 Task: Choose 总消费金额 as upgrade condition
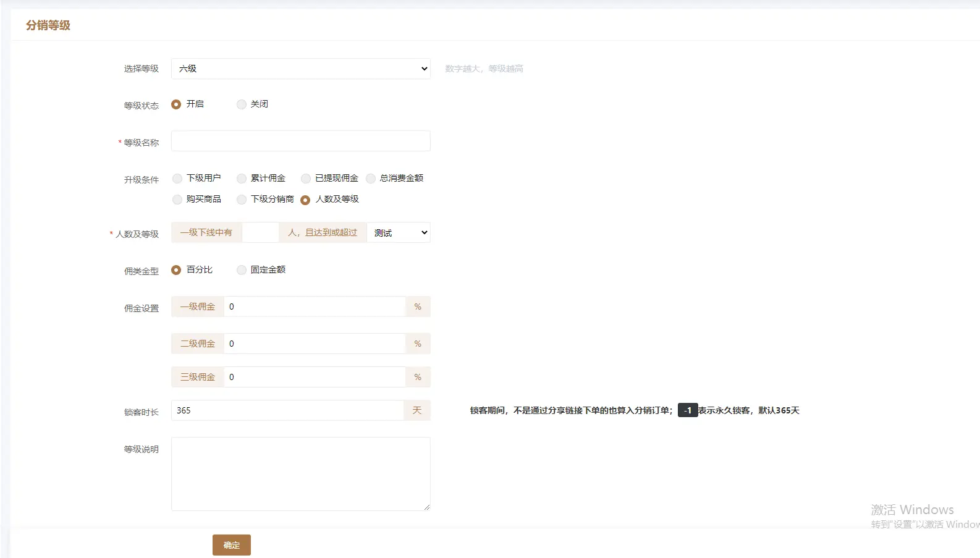click(x=371, y=179)
